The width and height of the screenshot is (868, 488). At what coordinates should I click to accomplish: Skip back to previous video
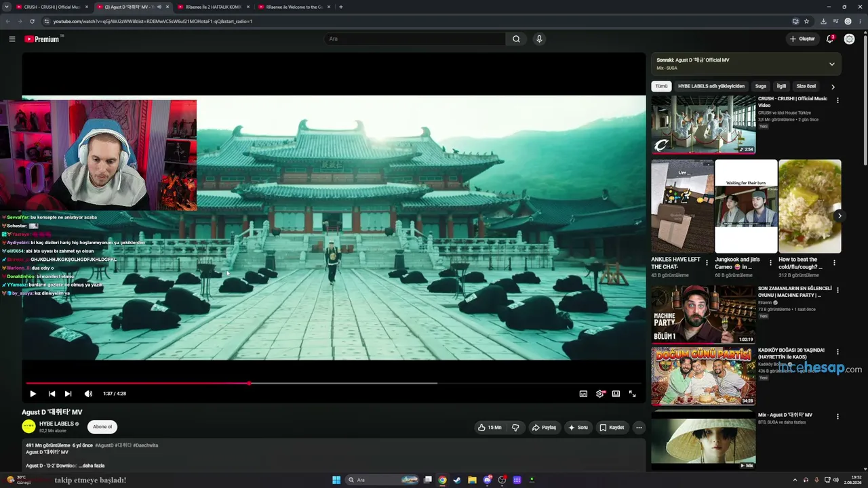(52, 394)
